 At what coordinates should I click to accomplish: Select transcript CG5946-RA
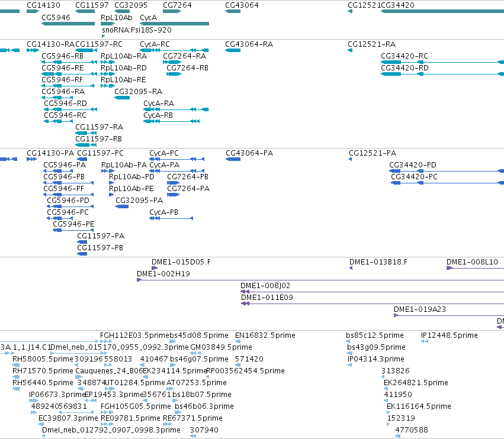click(63, 92)
